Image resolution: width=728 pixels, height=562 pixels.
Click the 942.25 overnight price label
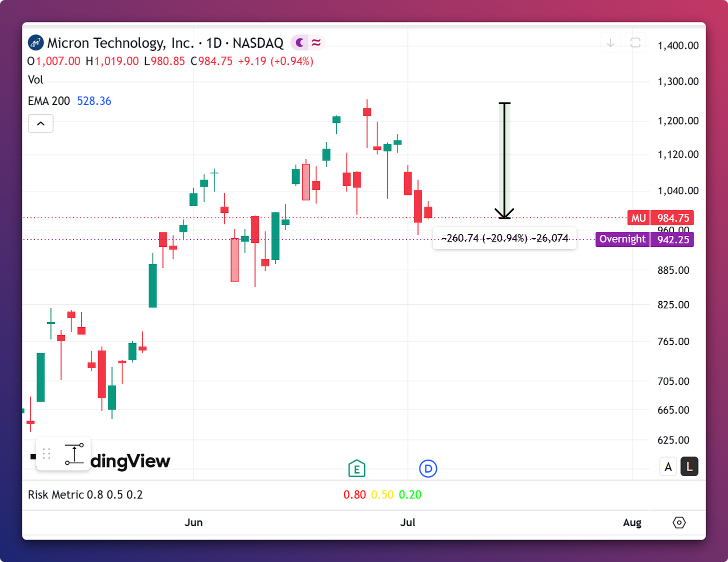pos(673,239)
